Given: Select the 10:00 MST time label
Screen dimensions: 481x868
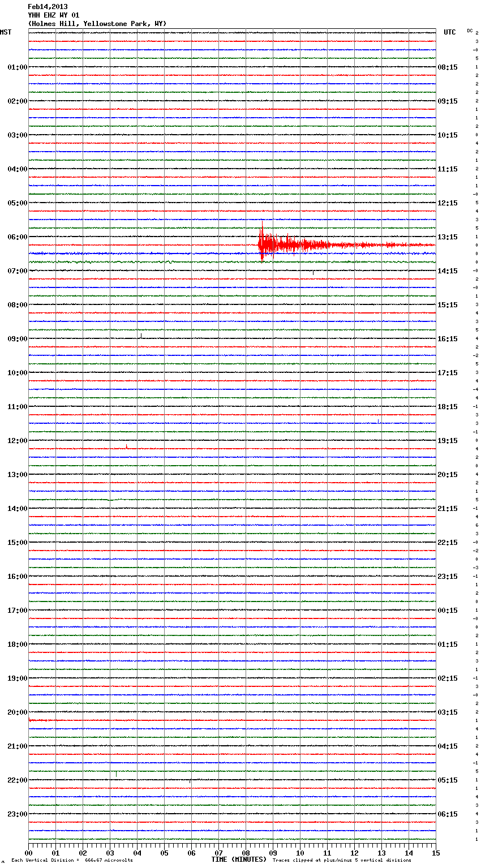Looking at the screenshot, I should [x=18, y=373].
